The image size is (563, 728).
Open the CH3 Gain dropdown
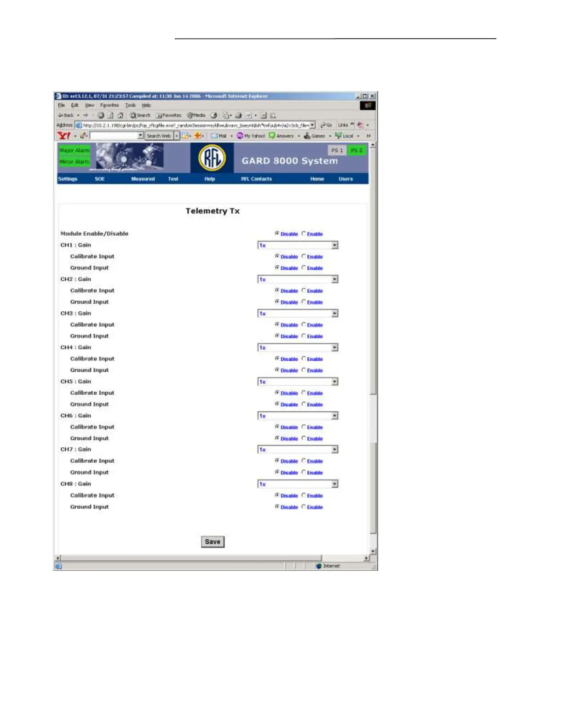(298, 313)
